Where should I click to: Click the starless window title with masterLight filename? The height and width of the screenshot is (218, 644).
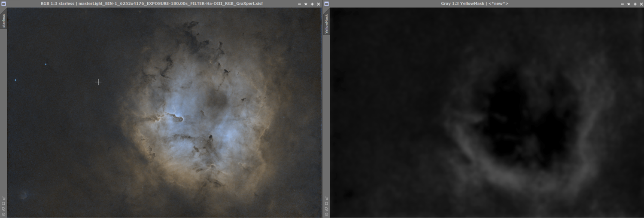152,3
